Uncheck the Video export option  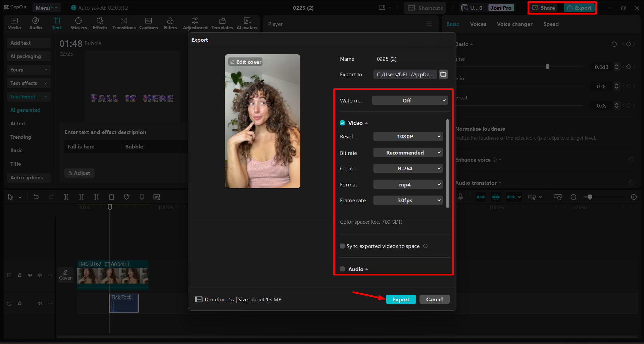point(342,123)
